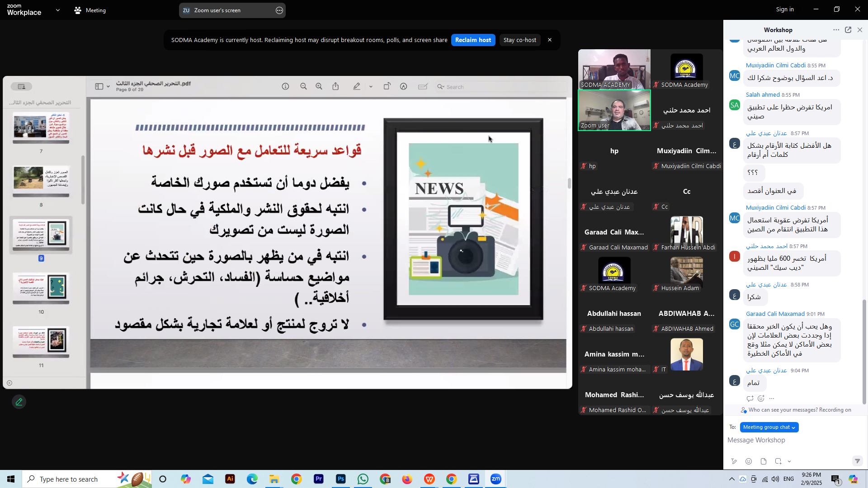Click the screenshot capture icon in chat
The height and width of the screenshot is (488, 868).
point(778,461)
